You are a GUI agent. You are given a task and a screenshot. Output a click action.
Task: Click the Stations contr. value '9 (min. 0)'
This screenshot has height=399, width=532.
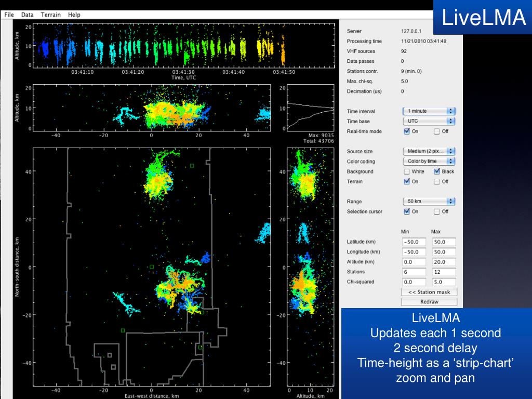point(411,71)
